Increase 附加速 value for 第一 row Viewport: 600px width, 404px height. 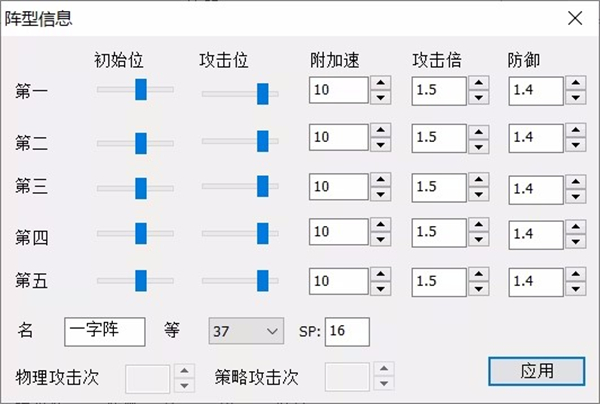(380, 83)
